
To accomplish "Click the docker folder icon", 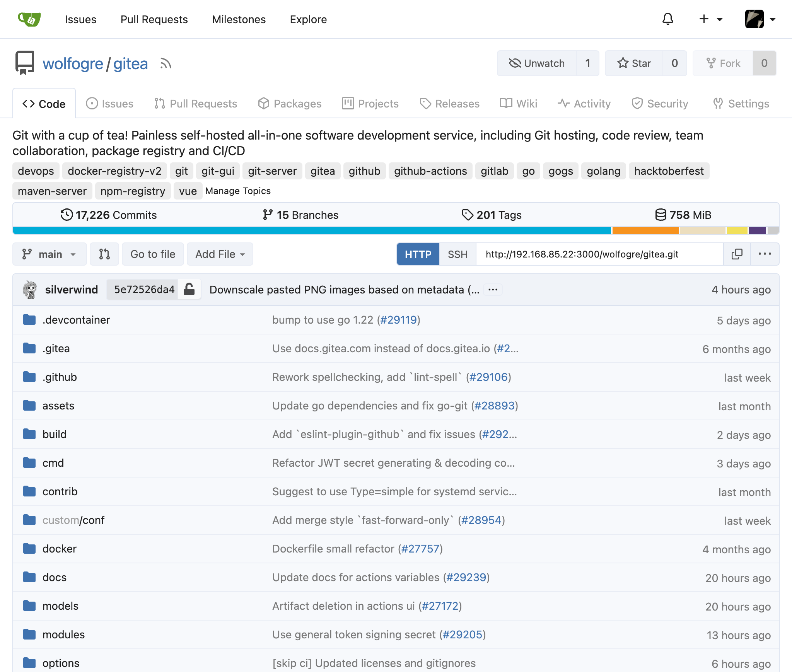I will pyautogui.click(x=29, y=549).
